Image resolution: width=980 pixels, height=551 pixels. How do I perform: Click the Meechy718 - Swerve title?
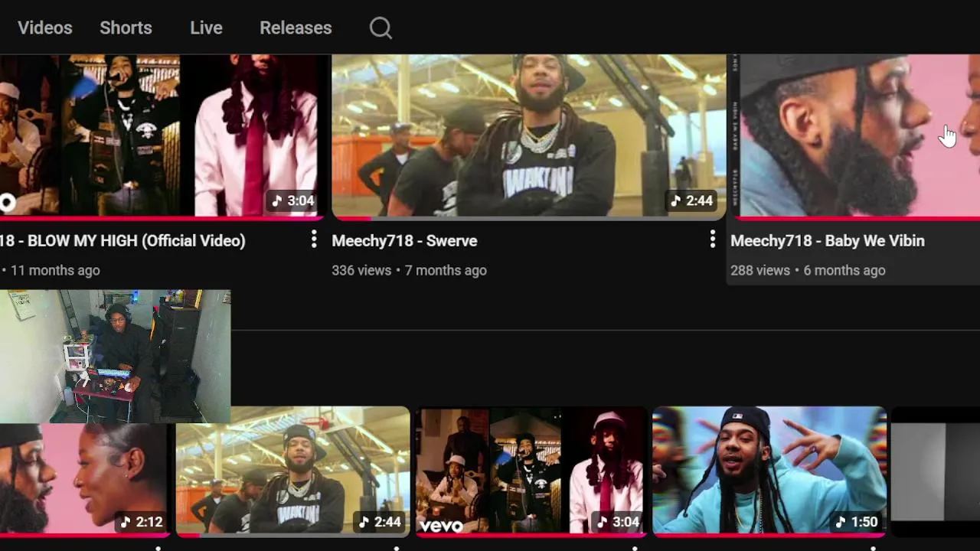(x=404, y=240)
